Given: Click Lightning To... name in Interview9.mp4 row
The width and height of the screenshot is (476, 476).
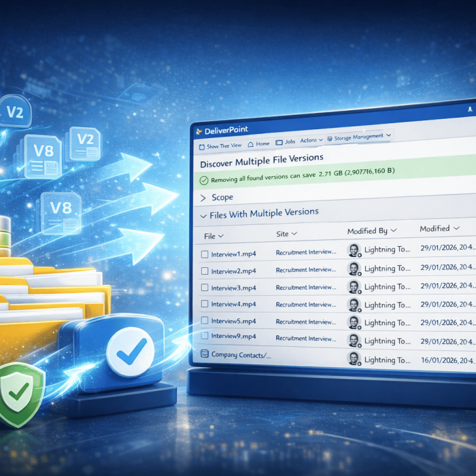Looking at the screenshot, I should 388,341.
